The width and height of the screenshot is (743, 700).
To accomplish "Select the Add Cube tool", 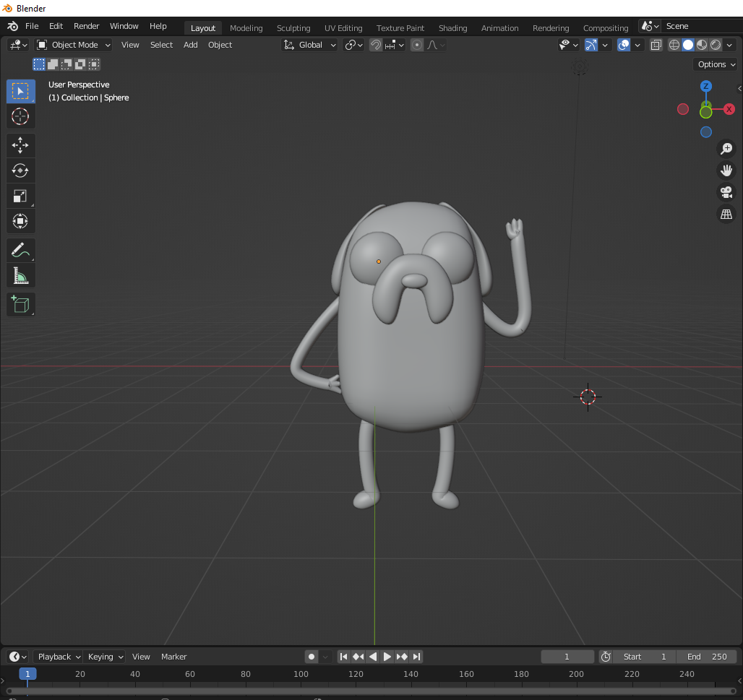I will coord(20,305).
